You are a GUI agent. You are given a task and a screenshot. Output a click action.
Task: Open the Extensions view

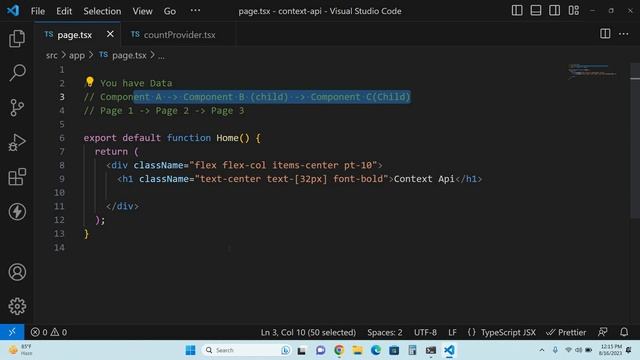click(x=17, y=177)
